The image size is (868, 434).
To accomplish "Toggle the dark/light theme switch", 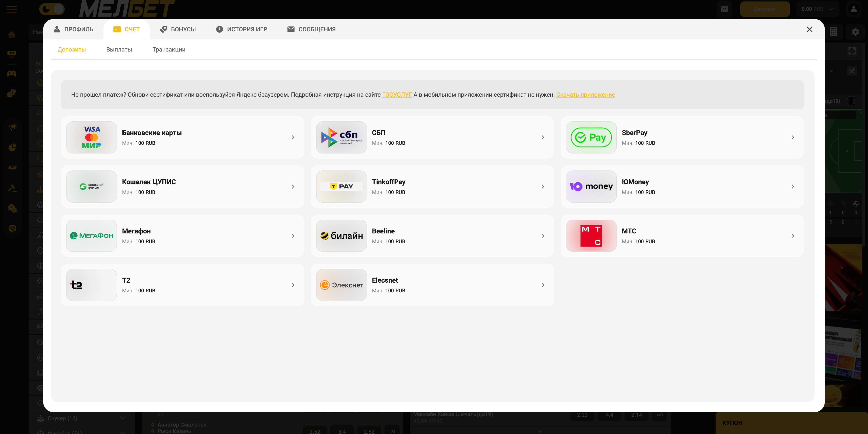I will (52, 9).
